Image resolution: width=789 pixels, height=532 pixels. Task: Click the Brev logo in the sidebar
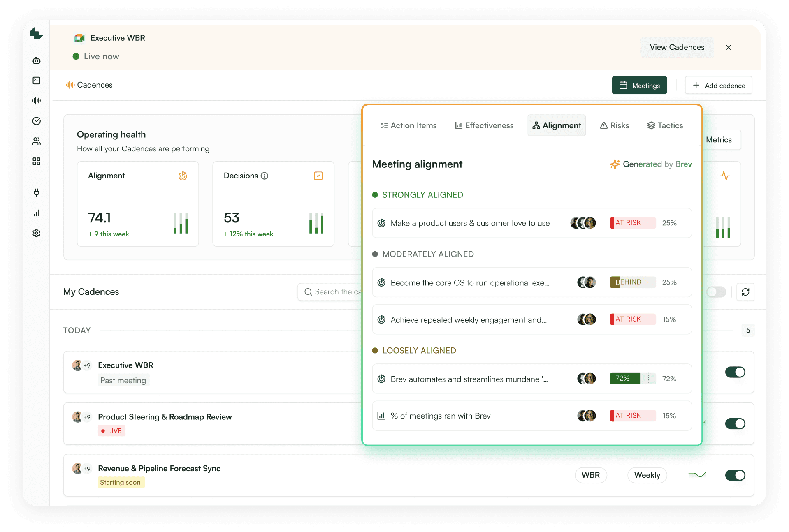tap(36, 34)
